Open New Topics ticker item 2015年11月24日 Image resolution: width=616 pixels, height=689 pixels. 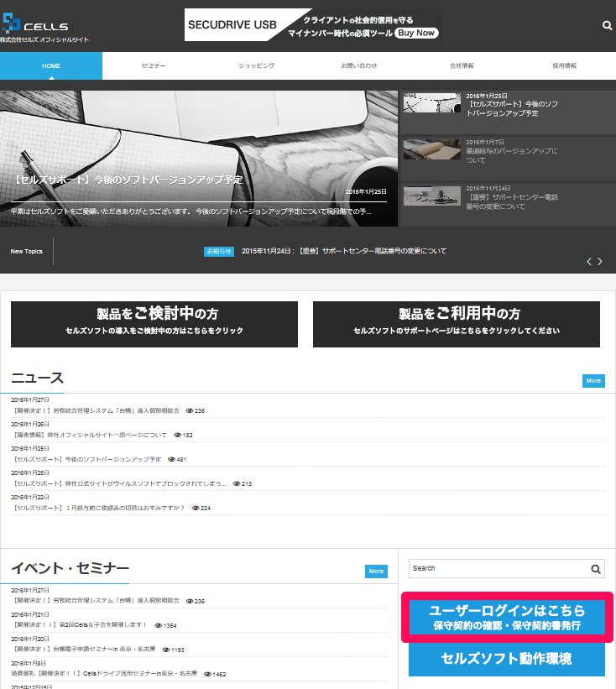tap(344, 251)
